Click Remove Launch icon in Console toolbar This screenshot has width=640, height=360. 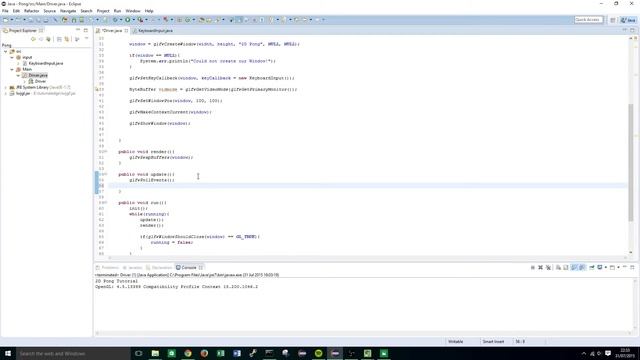pos(540,268)
